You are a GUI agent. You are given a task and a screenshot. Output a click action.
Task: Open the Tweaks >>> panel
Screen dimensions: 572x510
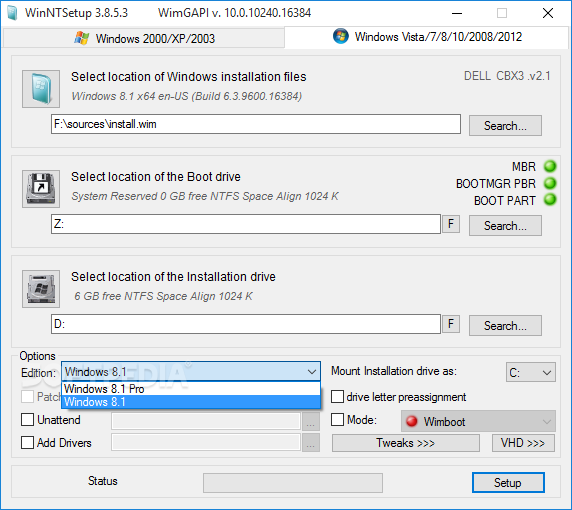click(x=406, y=443)
